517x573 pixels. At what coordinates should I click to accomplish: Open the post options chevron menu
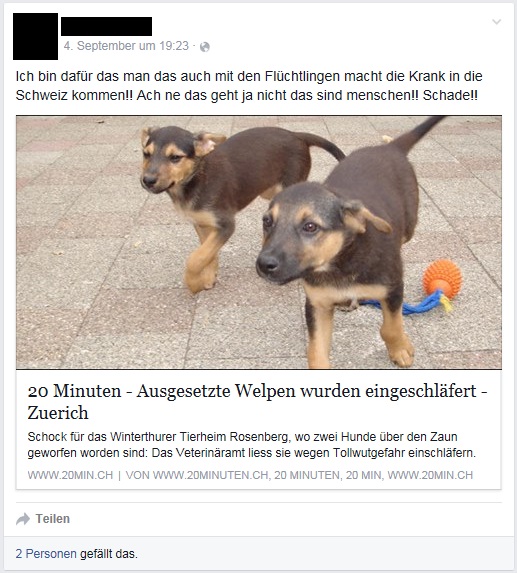[496, 22]
